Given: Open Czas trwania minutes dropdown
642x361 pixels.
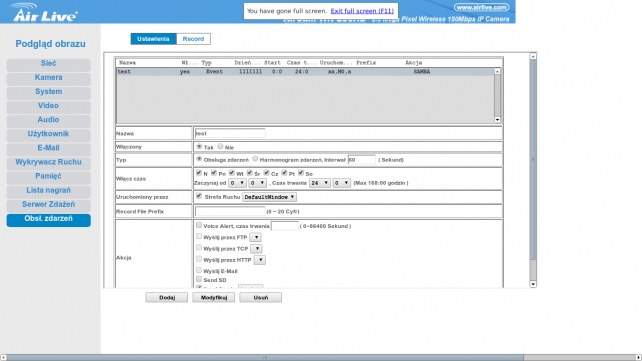Looking at the screenshot, I should [341, 183].
